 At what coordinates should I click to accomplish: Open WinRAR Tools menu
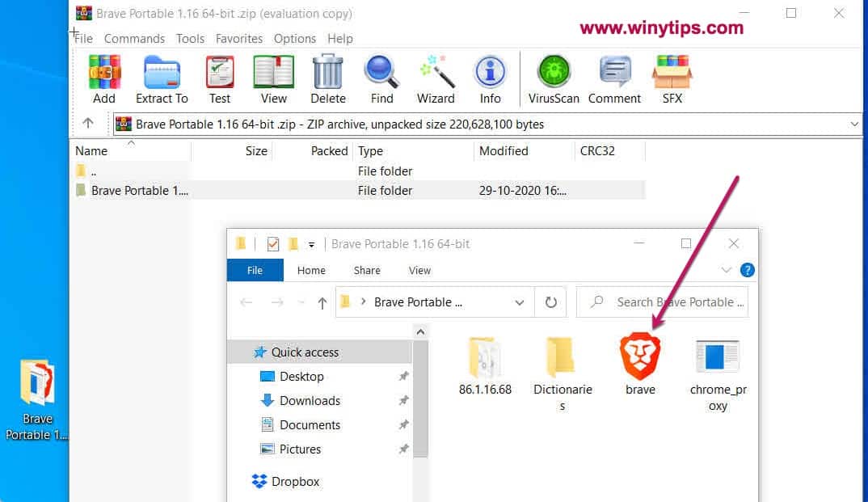(191, 39)
